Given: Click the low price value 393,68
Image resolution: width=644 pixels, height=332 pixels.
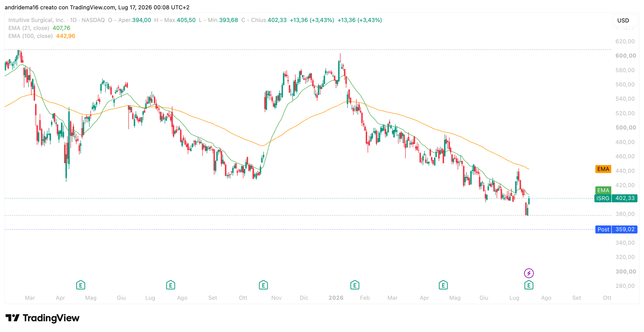Looking at the screenshot, I should [x=228, y=20].
